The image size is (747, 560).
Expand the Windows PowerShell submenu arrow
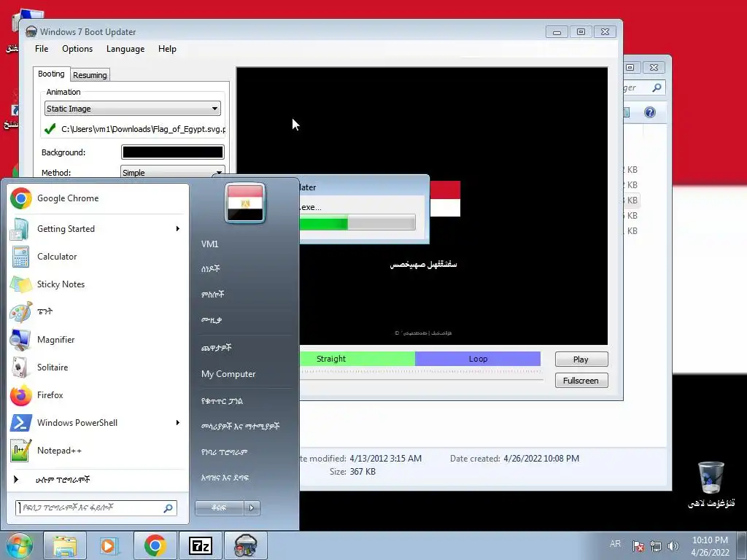click(x=178, y=423)
